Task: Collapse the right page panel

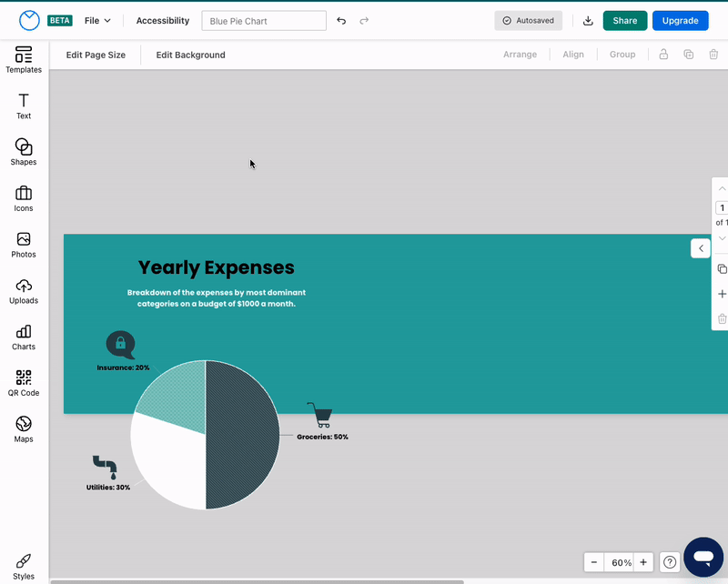Action: point(700,247)
